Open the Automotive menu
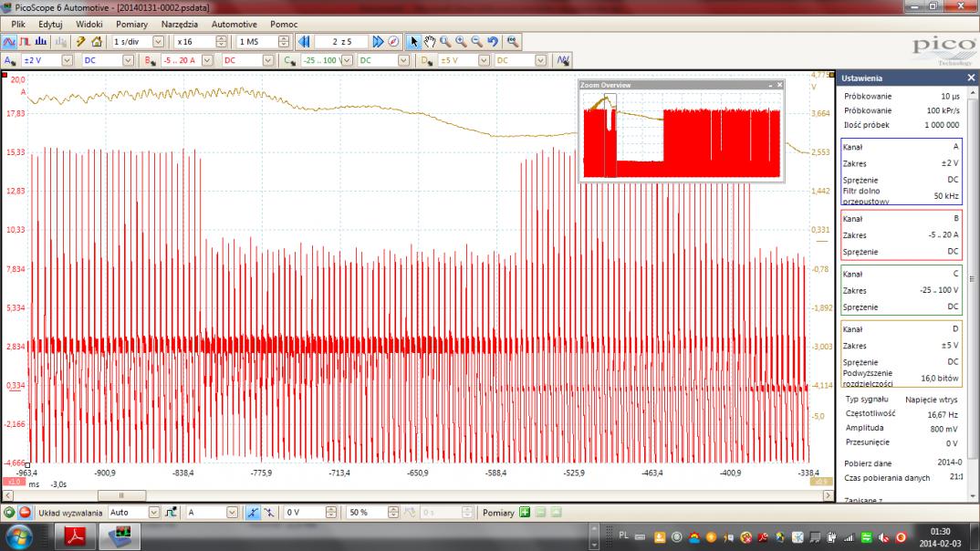Image resolution: width=980 pixels, height=551 pixels. pyautogui.click(x=234, y=24)
